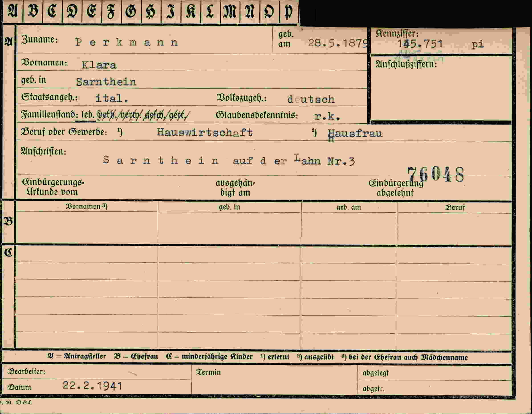This screenshot has height=414, width=532.
Task: Click the "geb. in" label beside Sarnthein
Action: coord(34,80)
